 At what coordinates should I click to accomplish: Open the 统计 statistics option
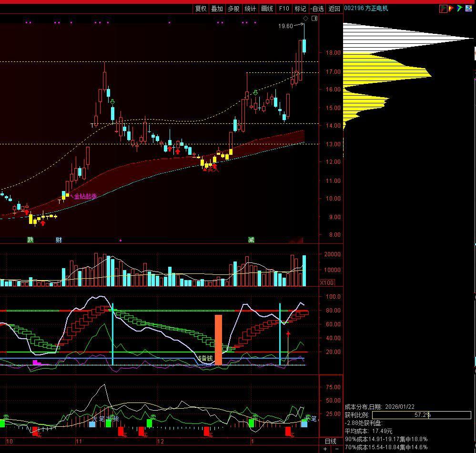pos(250,9)
